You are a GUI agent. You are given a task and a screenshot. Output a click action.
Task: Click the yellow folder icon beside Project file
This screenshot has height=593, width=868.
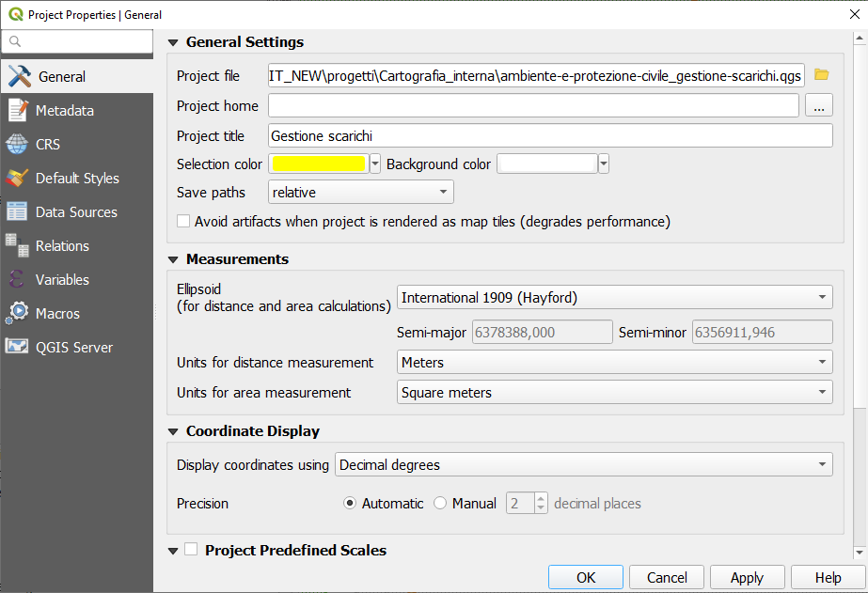coord(822,74)
